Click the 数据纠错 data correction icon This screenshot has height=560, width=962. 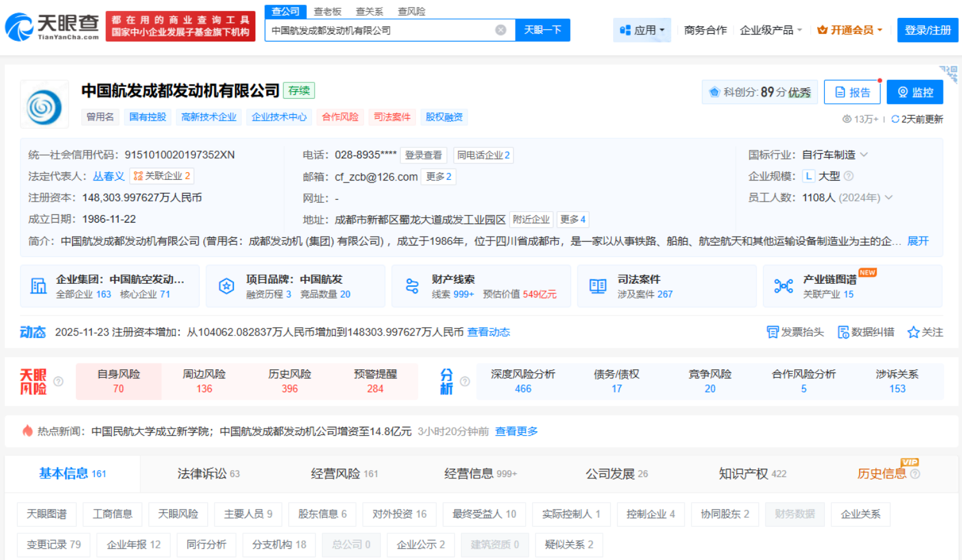coord(844,332)
